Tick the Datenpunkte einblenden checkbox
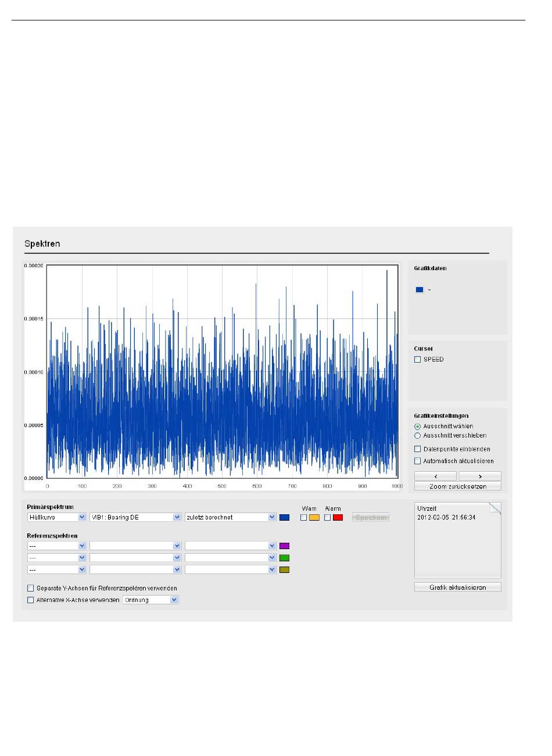 pyautogui.click(x=417, y=449)
